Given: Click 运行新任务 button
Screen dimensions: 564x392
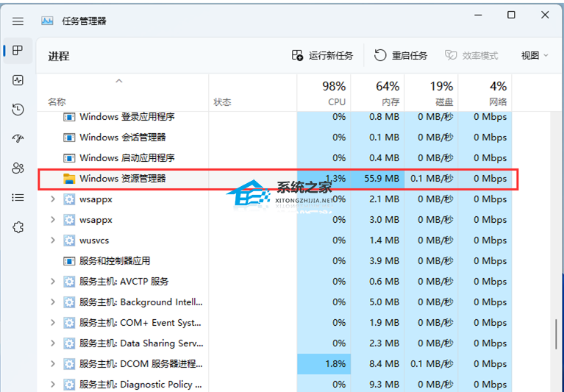Looking at the screenshot, I should 322,56.
